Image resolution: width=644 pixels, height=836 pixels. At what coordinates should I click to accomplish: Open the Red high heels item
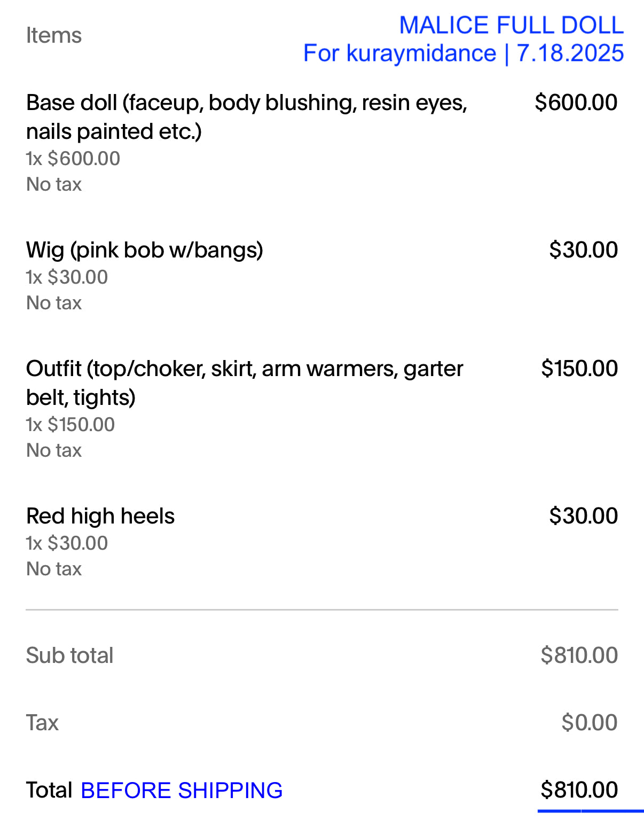click(x=100, y=516)
